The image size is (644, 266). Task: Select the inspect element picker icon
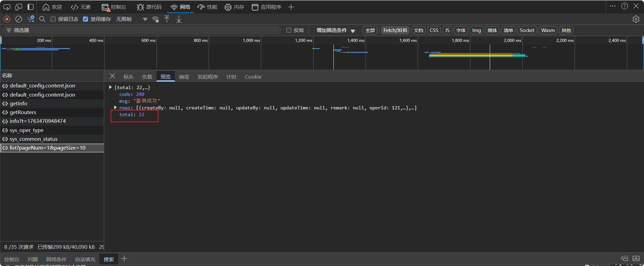7,7
